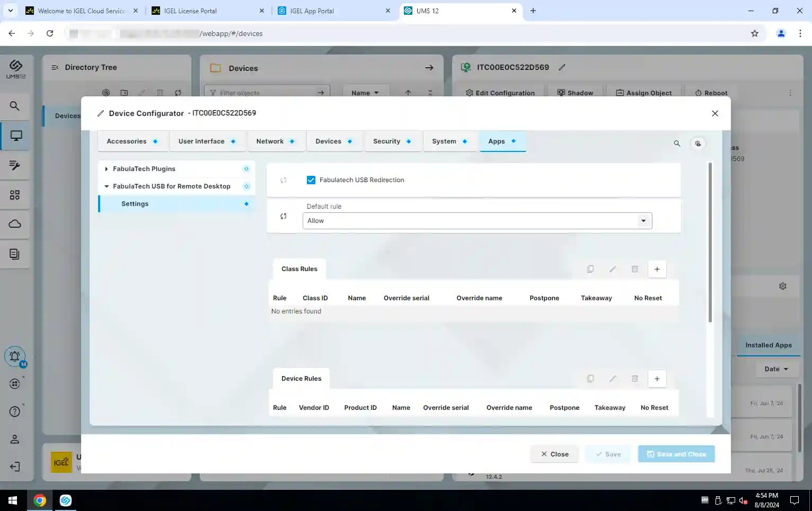This screenshot has height=511, width=812.
Task: Click the Close button in the dialog footer
Action: click(554, 454)
